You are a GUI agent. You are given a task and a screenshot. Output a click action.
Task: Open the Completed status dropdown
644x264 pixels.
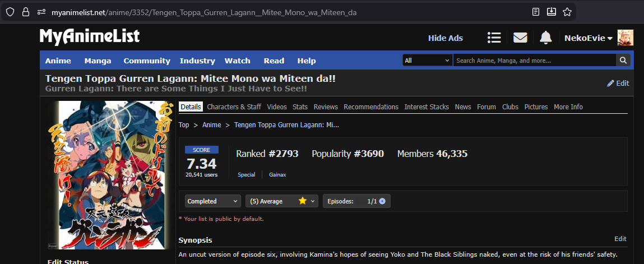[x=213, y=201]
